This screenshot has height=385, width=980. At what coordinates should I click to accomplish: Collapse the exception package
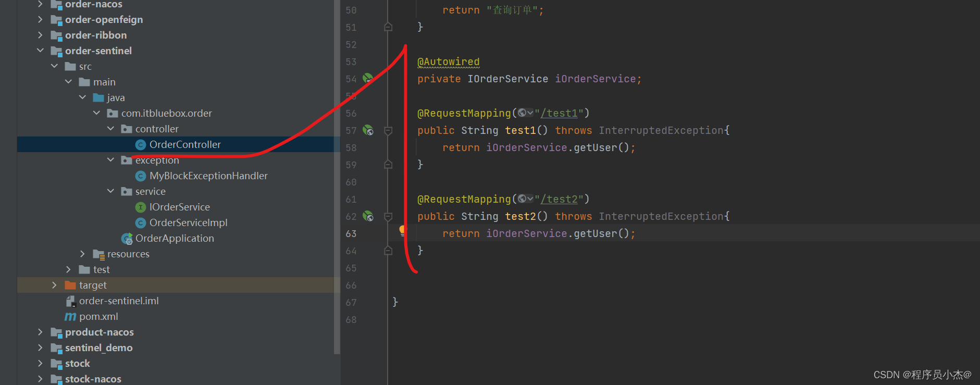click(110, 160)
